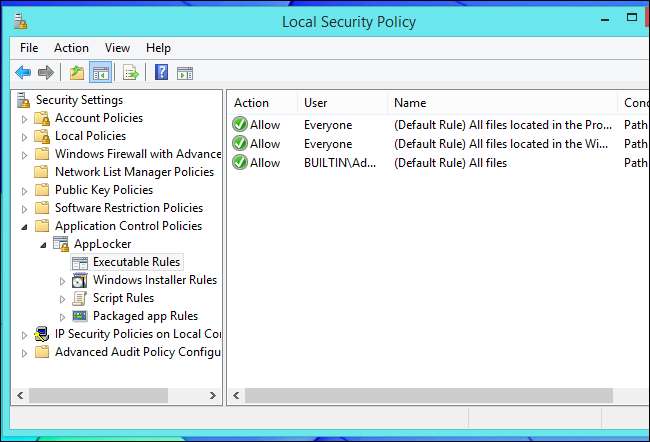
Task: Minimize the Local Security Policy window
Action: pos(605,19)
